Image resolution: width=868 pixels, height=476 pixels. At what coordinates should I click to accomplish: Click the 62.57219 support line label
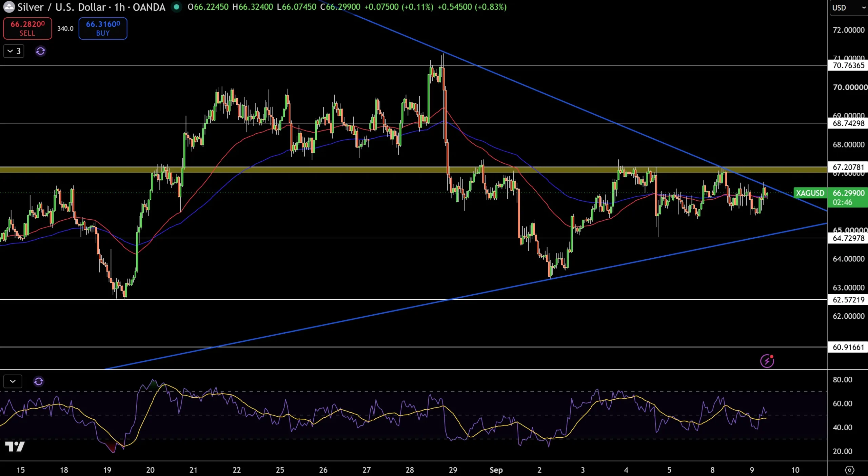pos(848,300)
